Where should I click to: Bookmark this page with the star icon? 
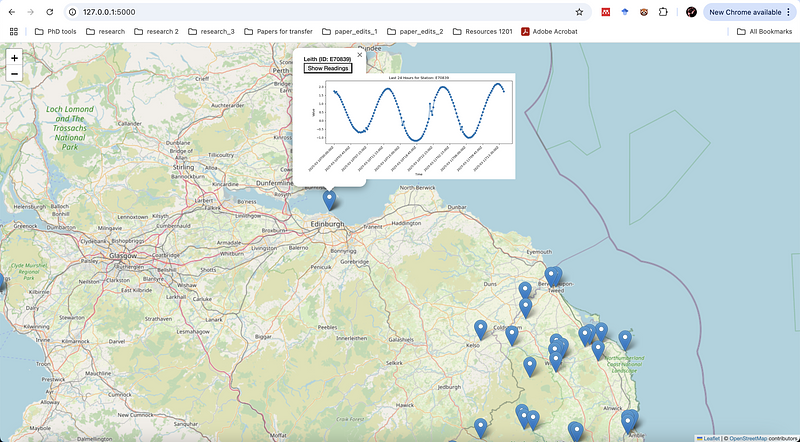[x=579, y=12]
